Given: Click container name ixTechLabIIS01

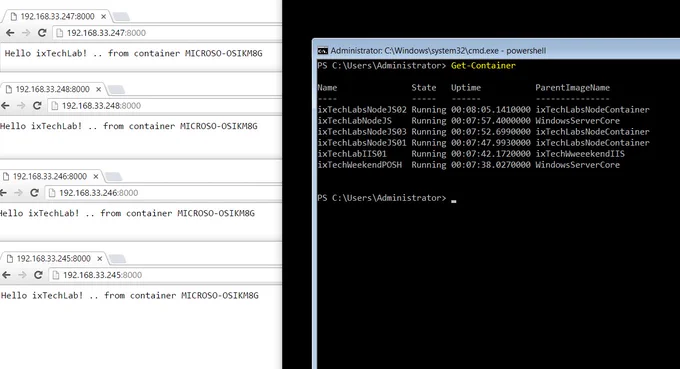Looking at the screenshot, I should (352, 154).
